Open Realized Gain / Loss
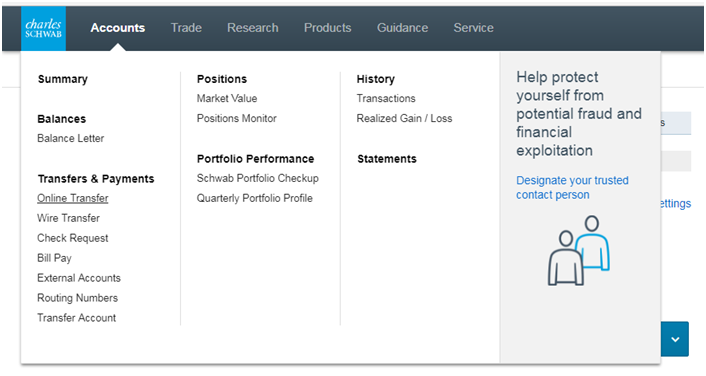The width and height of the screenshot is (706, 376). point(404,118)
